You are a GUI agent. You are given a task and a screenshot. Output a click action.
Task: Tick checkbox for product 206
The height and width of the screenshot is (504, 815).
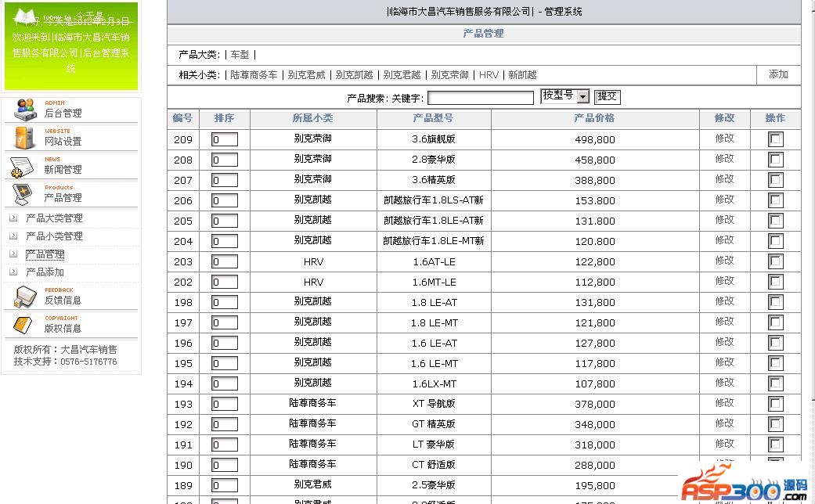pyautogui.click(x=776, y=200)
